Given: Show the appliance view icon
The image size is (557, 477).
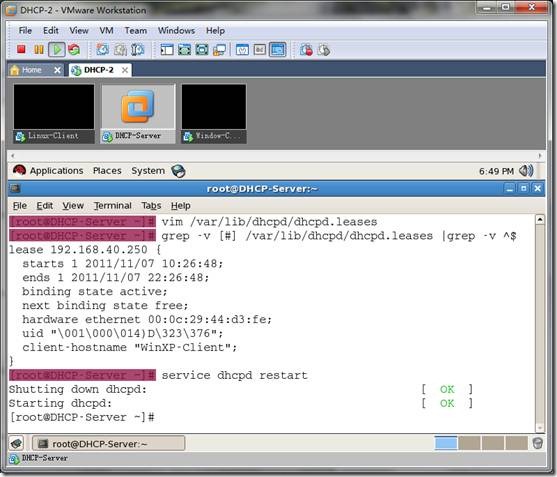Looking at the screenshot, I should (260, 50).
